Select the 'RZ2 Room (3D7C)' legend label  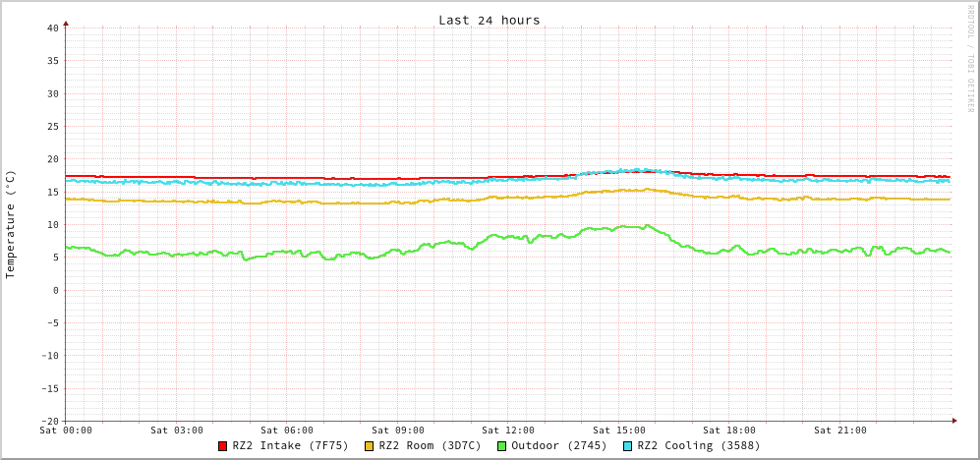(x=430, y=445)
